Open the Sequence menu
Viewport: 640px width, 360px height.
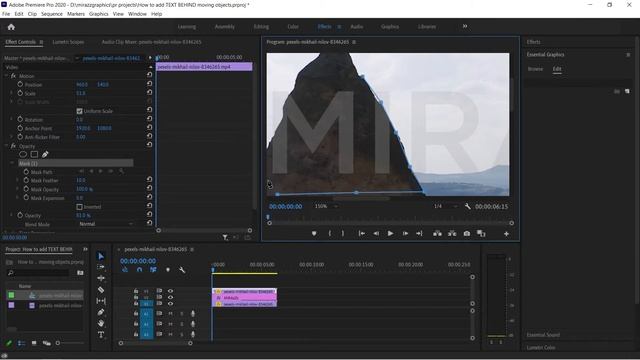click(x=52, y=14)
